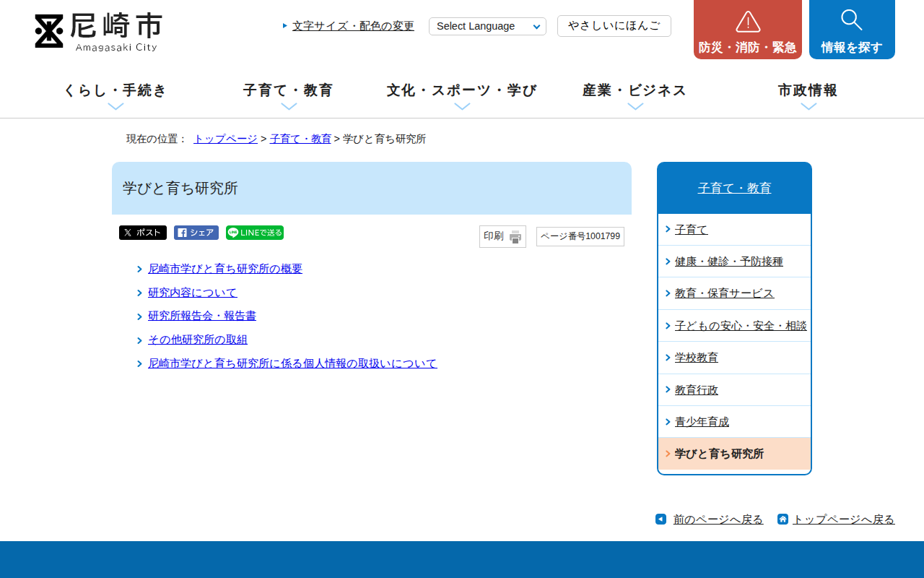Viewport: 924px width, 578px height.
Task: Select 学校教育 in the sidebar
Action: point(697,358)
